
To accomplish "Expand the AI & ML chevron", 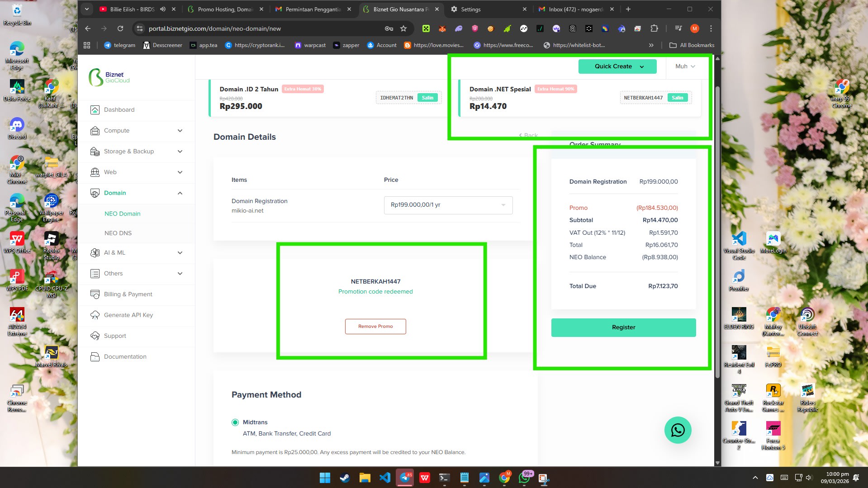I will point(180,253).
